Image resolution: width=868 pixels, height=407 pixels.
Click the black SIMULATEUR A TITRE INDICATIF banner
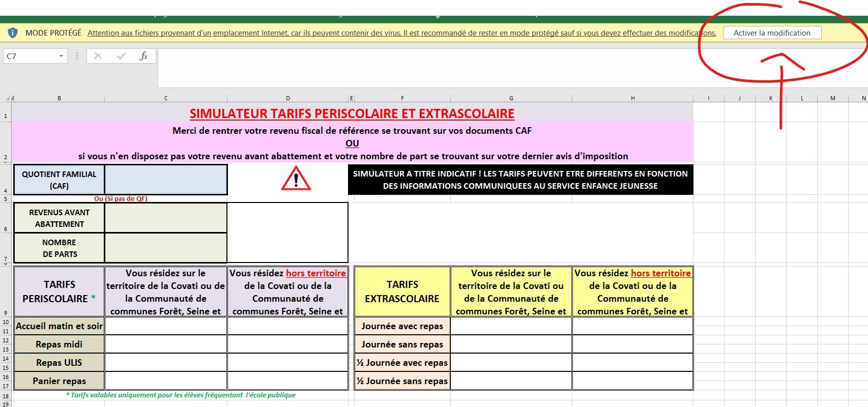pos(520,180)
